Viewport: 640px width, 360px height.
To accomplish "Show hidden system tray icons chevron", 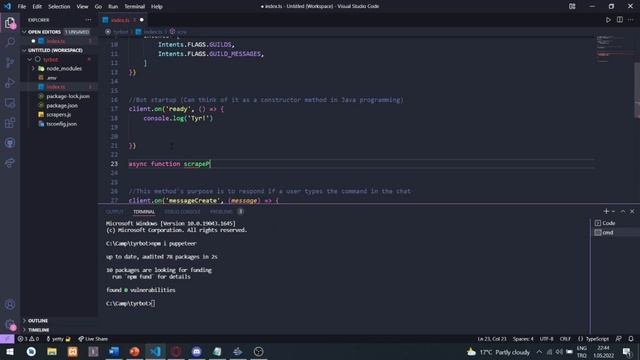I will (x=539, y=351).
